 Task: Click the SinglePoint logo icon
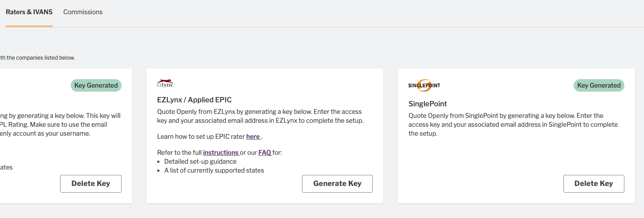tap(424, 85)
